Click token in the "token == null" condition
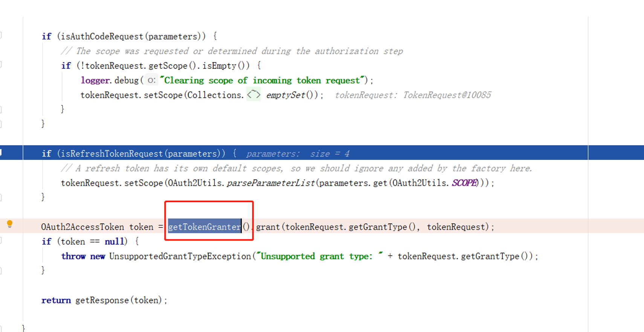Viewport: 644px width, 332px height. pos(73,241)
